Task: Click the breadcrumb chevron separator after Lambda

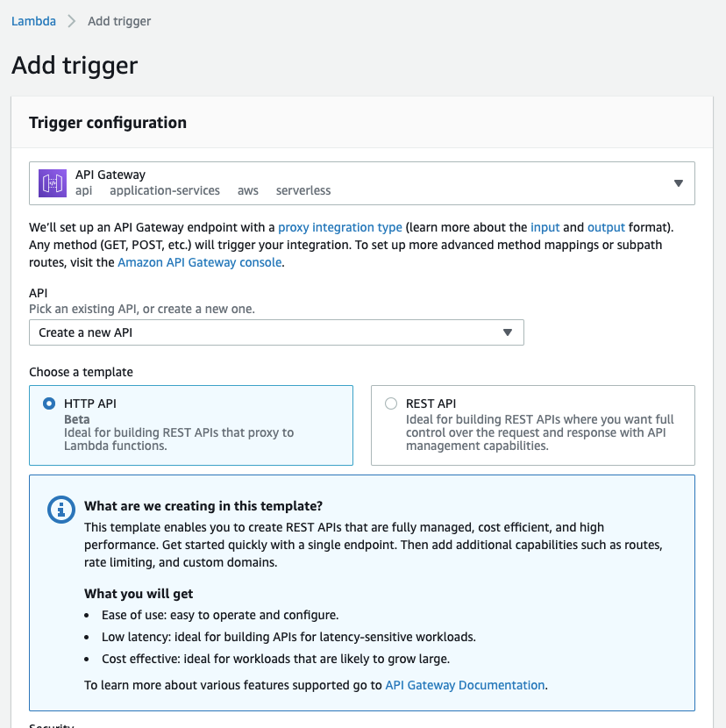Action: pyautogui.click(x=72, y=21)
